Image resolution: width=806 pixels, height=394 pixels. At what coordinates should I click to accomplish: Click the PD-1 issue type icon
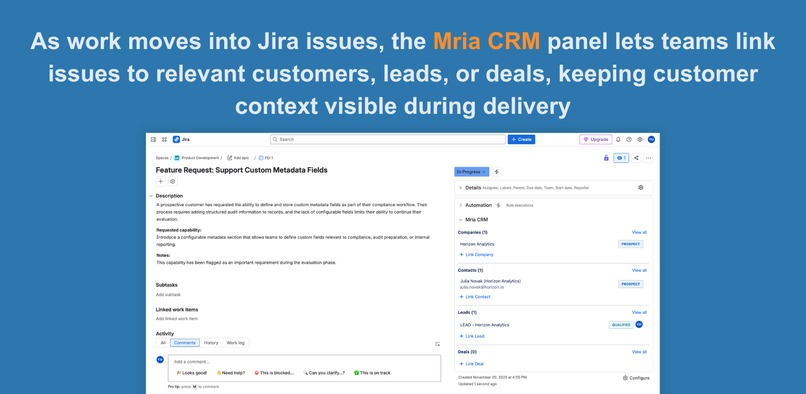click(261, 158)
